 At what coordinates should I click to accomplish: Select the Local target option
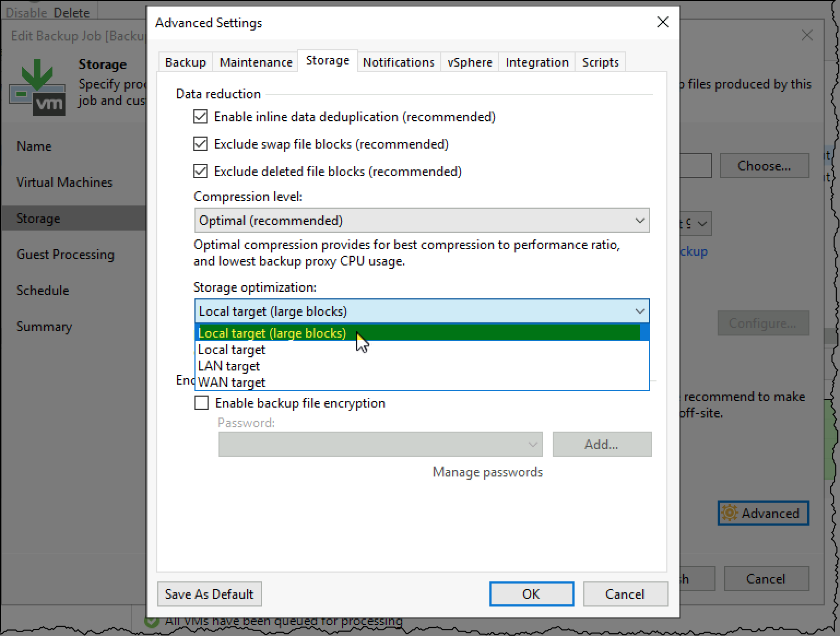422,350
